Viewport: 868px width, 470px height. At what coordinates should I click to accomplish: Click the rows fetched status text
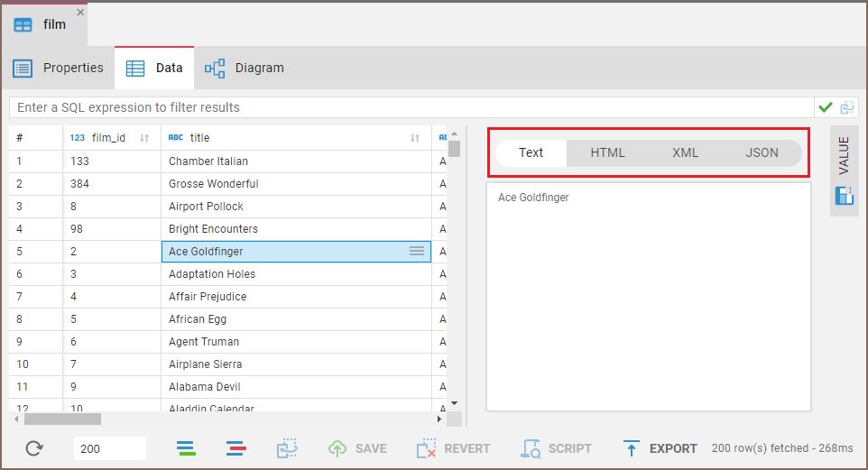point(782,448)
